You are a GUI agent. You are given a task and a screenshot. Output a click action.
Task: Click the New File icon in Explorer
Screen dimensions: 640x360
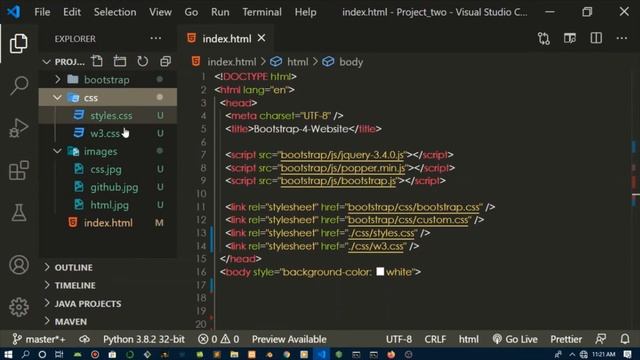(x=97, y=61)
